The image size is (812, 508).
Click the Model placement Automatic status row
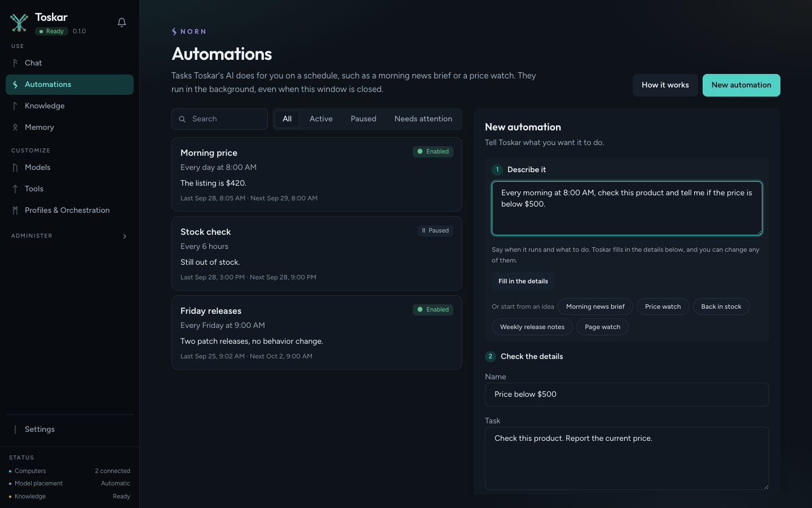[x=69, y=484]
